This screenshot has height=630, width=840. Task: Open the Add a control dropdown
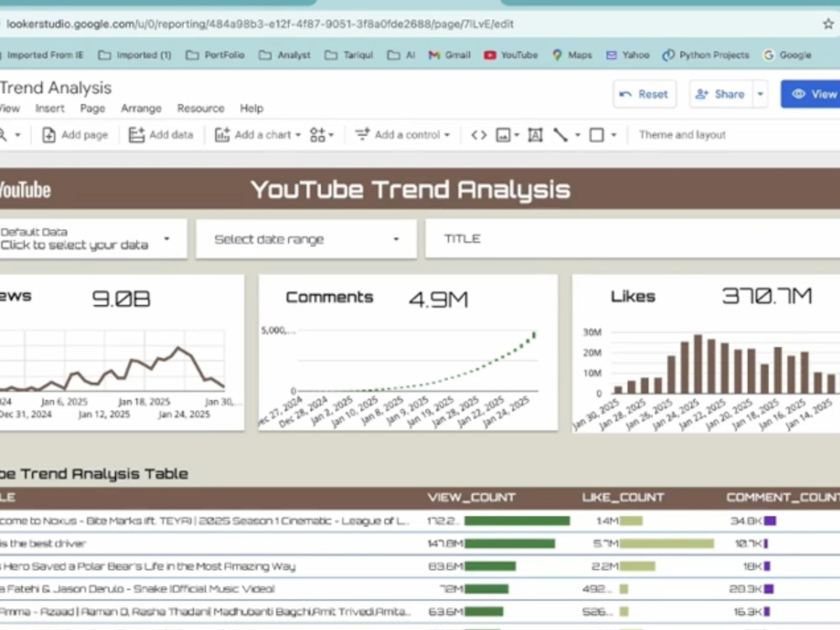tap(403, 135)
